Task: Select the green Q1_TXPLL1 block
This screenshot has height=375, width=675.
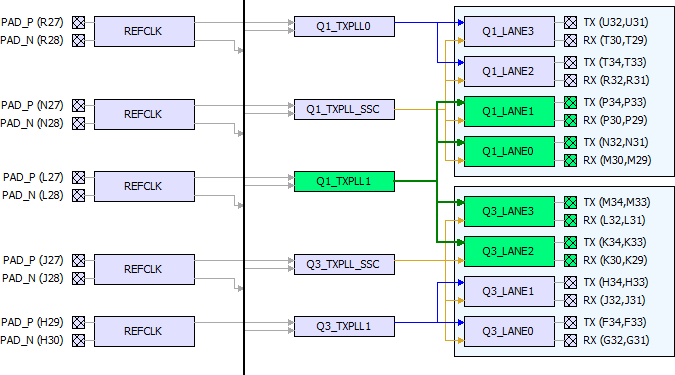Action: pos(344,182)
